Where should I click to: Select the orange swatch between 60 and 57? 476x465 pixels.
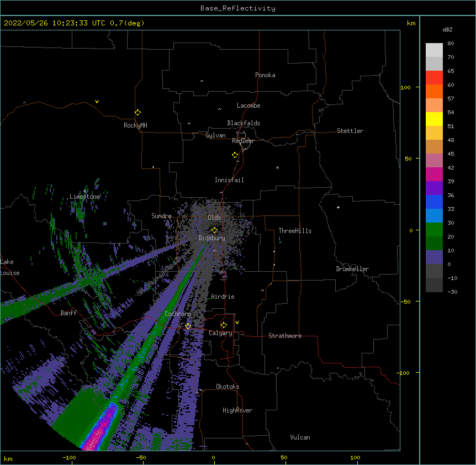[x=434, y=91]
